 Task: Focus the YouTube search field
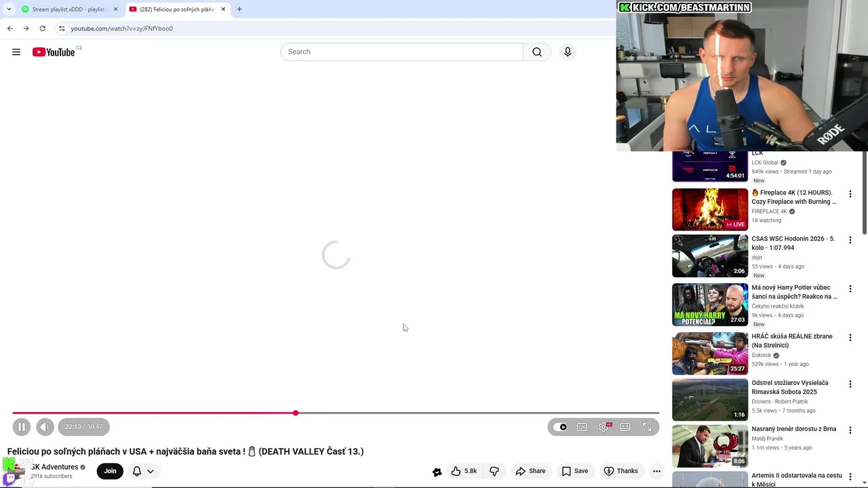[401, 52]
